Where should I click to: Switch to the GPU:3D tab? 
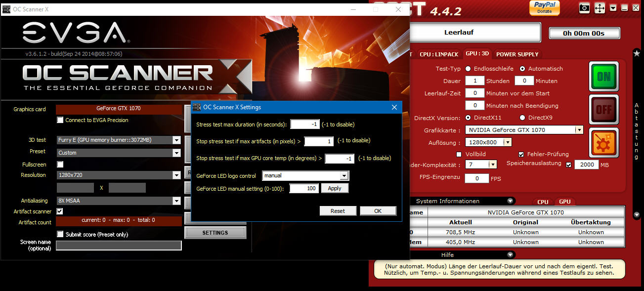477,53
